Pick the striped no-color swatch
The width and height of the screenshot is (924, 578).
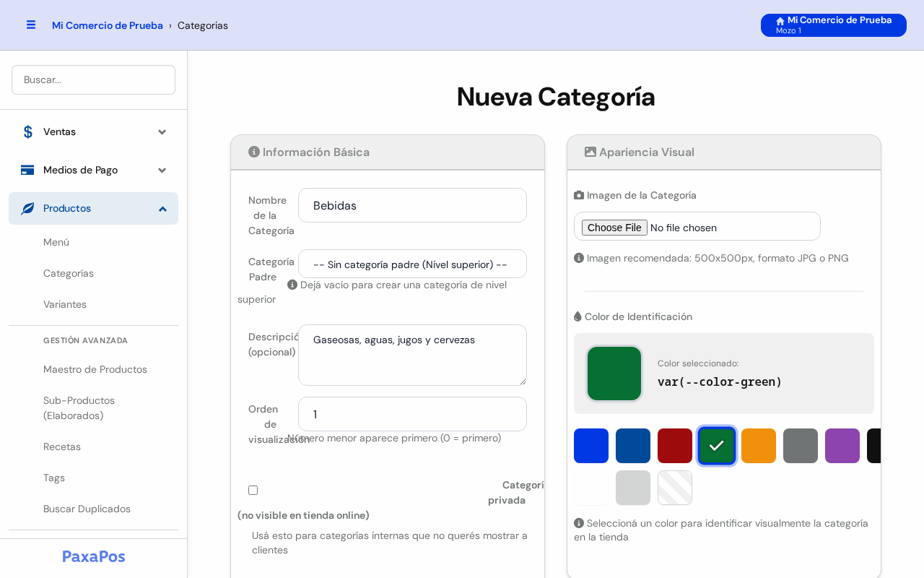[675, 488]
